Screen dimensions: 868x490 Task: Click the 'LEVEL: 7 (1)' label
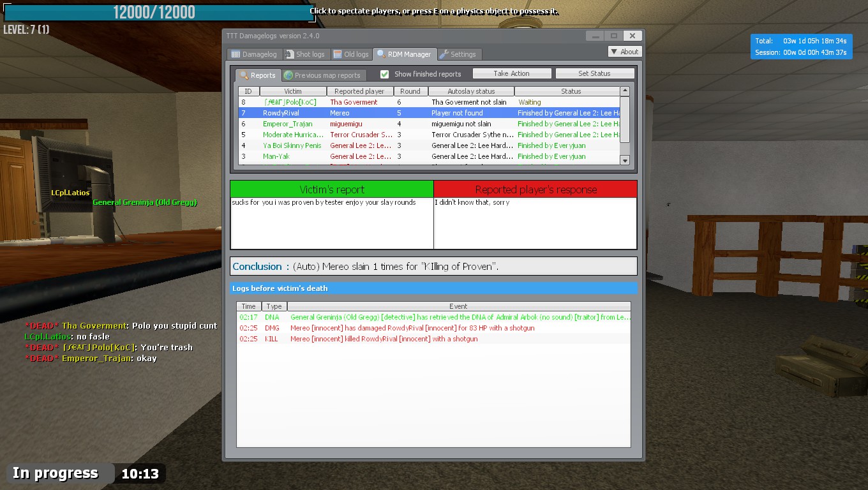pyautogui.click(x=26, y=29)
